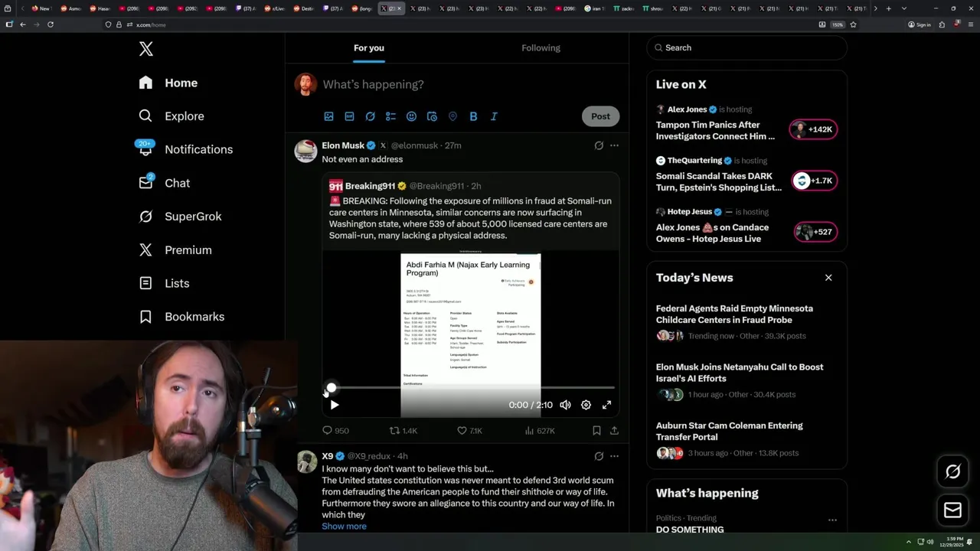
Task: Open the emoji picker in composer
Action: [x=411, y=116]
